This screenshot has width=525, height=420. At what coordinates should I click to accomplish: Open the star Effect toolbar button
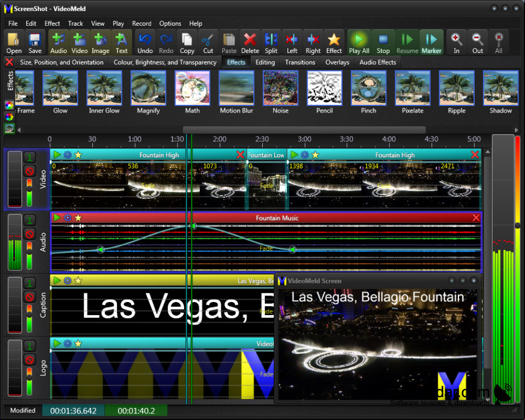334,43
